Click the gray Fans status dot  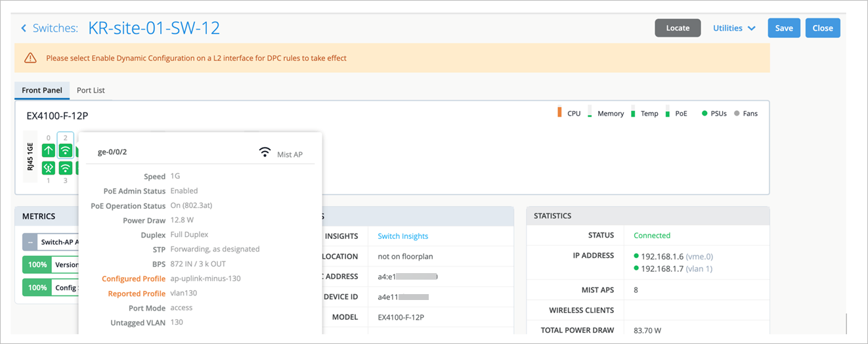tap(737, 114)
